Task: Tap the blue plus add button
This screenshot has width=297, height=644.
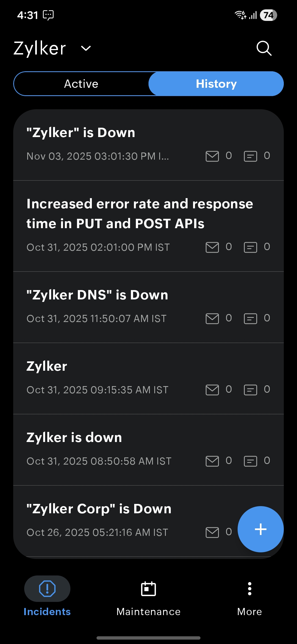Action: point(260,529)
